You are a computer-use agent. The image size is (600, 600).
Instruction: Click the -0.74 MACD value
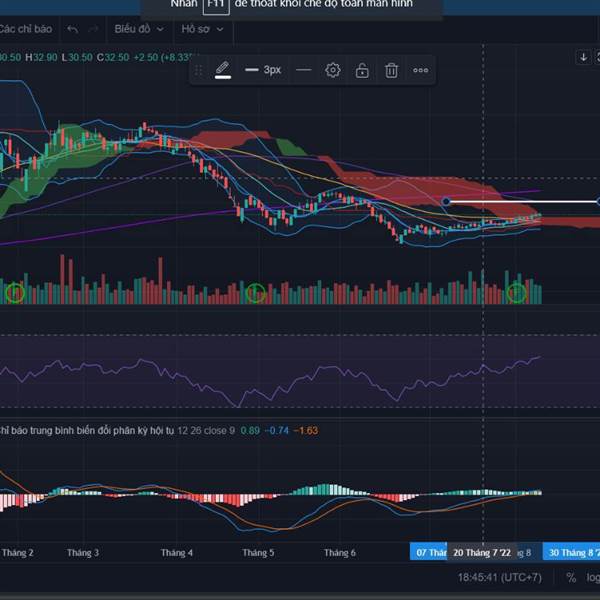276,430
